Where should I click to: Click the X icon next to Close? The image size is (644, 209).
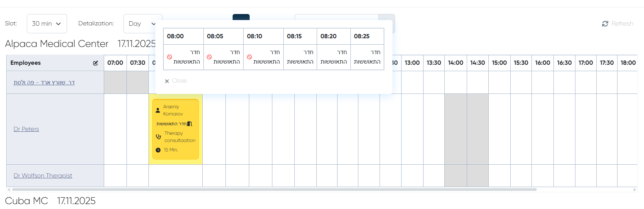tap(167, 81)
